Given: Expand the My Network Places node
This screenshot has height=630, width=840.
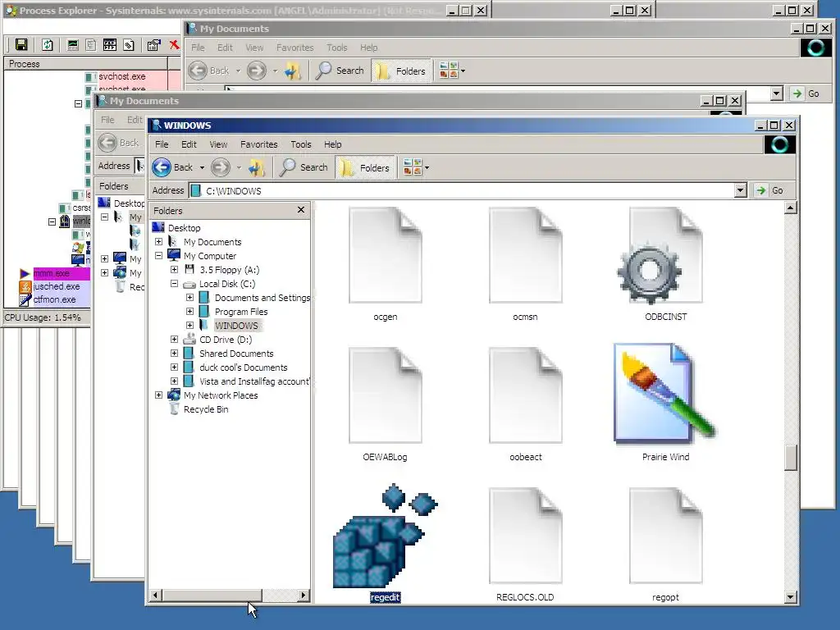Looking at the screenshot, I should click(x=158, y=395).
